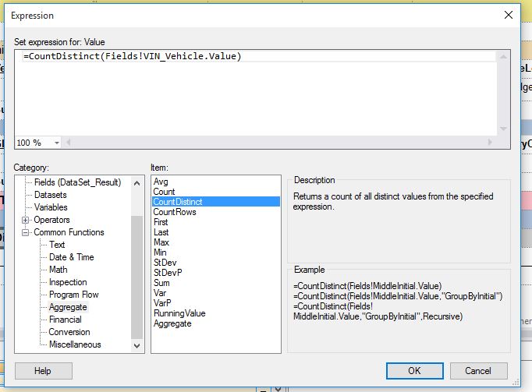Select the Operators category label
This screenshot has width=532, height=392.
52,220
